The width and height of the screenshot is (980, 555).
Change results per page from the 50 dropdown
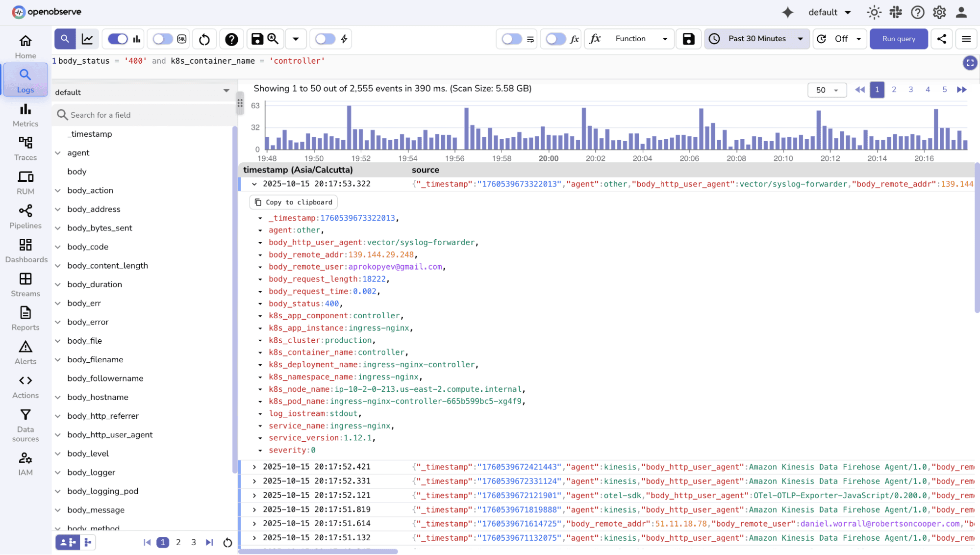[827, 90]
